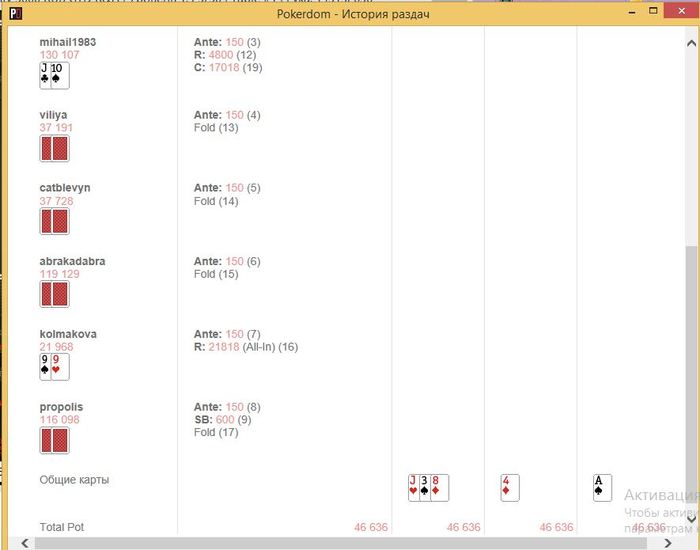Click stack value 116 098
Screen dimensions: 700x550
59,420
